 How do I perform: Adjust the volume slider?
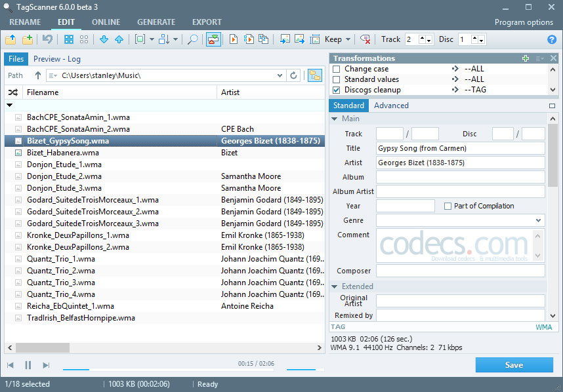305,369
